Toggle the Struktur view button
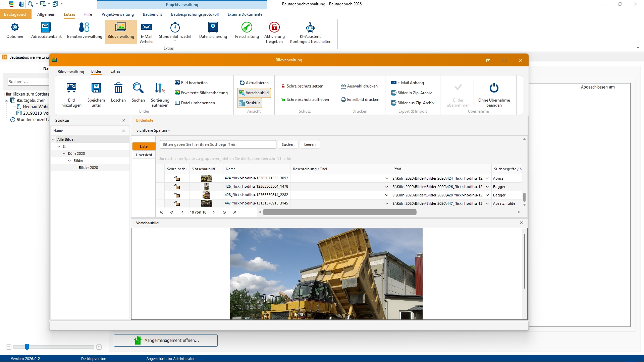 click(x=250, y=103)
